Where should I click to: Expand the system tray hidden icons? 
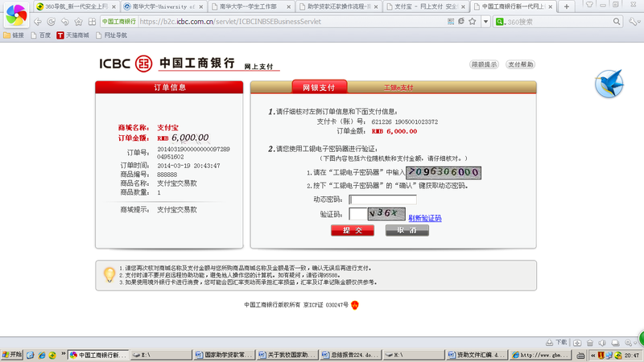[x=593, y=356]
